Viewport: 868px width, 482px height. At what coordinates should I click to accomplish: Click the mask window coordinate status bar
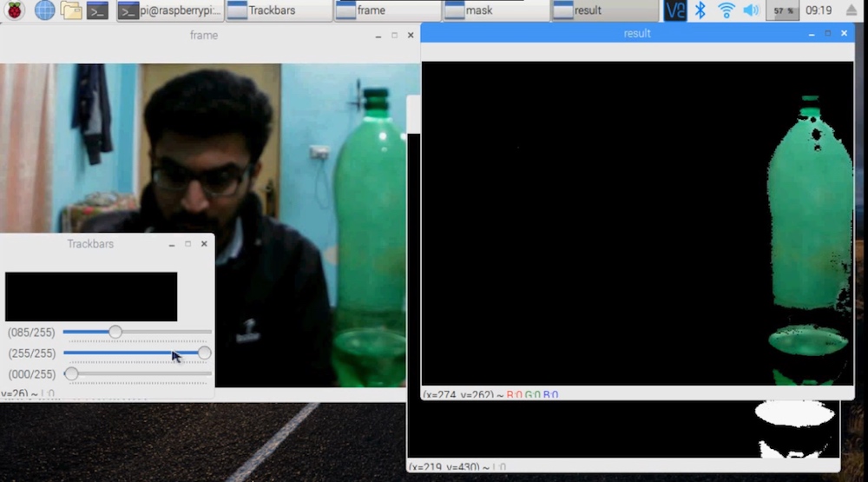(x=623, y=465)
